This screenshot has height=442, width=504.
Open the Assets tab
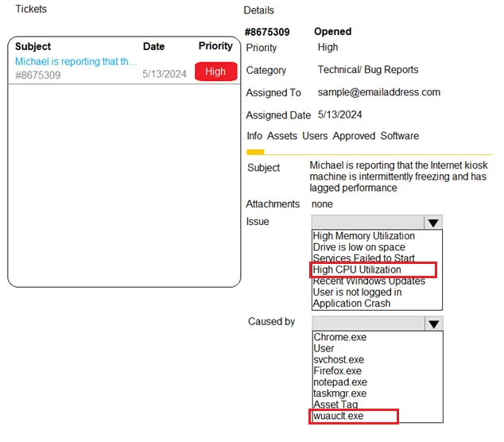(x=282, y=136)
